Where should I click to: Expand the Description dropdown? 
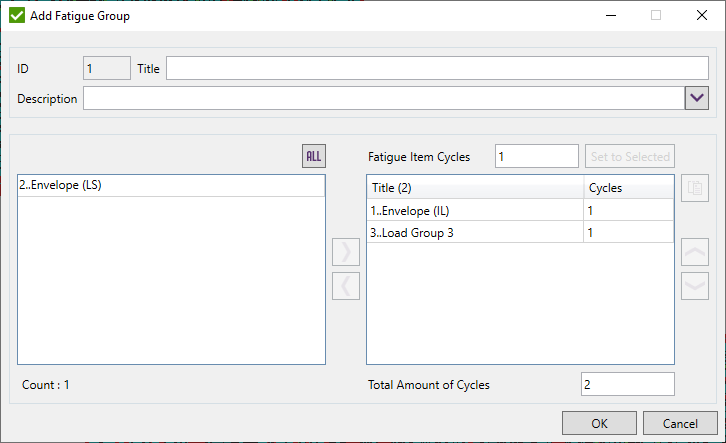696,98
